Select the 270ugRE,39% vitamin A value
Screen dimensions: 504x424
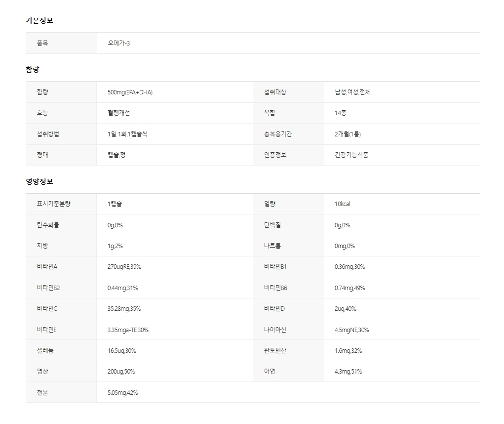[x=124, y=267]
